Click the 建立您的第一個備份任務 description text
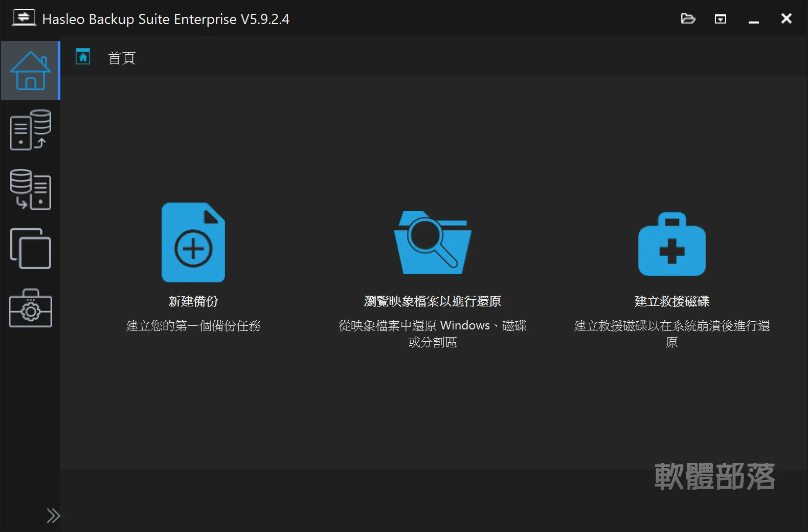The image size is (808, 532). coord(193,326)
